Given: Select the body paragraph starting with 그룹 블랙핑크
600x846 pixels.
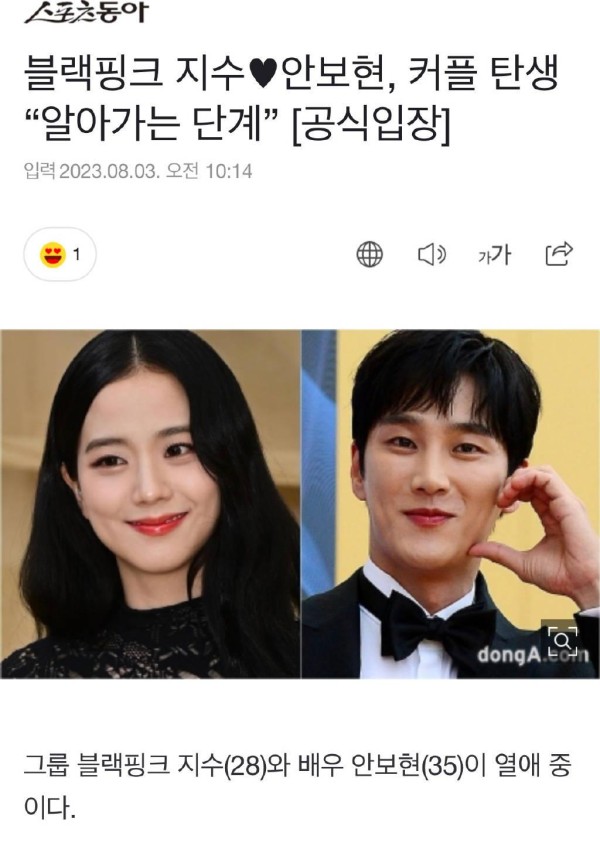Looking at the screenshot, I should click(x=297, y=787).
